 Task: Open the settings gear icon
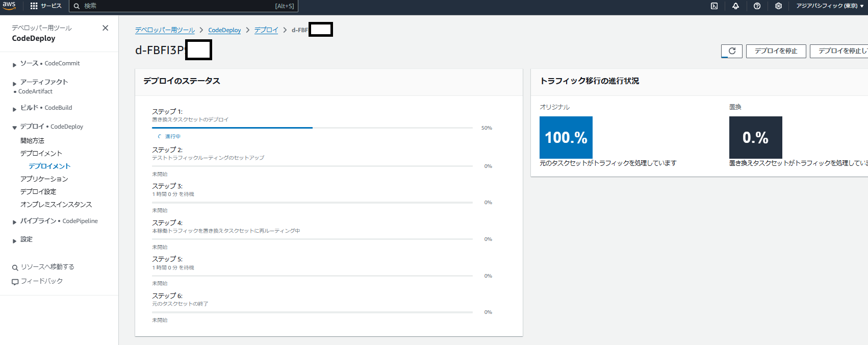point(778,6)
